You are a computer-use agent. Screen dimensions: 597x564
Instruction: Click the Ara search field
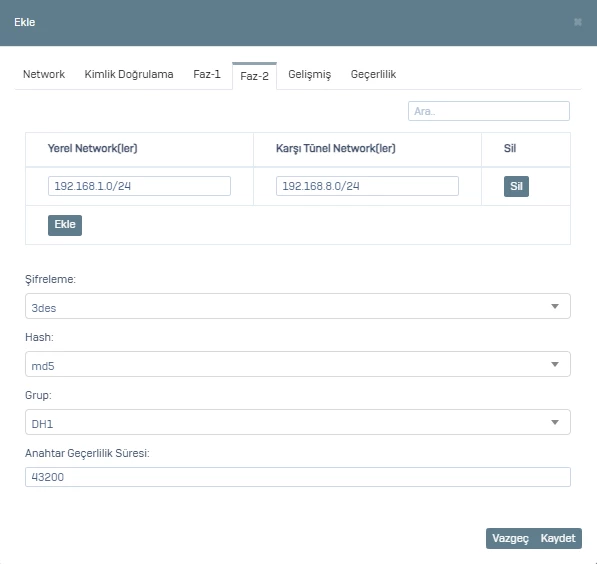(x=488, y=111)
